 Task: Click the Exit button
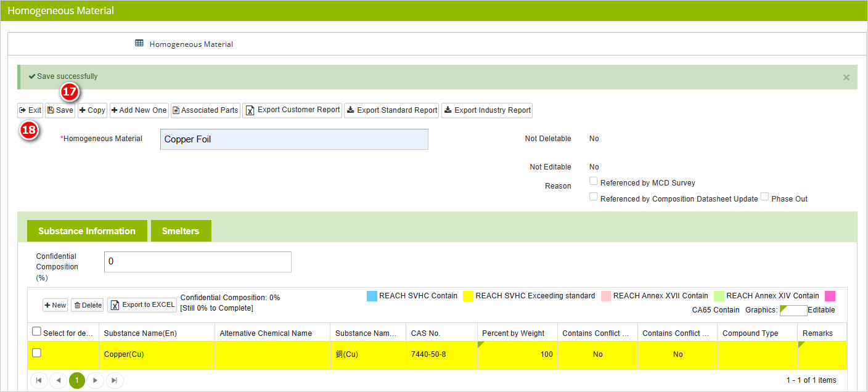click(x=30, y=110)
